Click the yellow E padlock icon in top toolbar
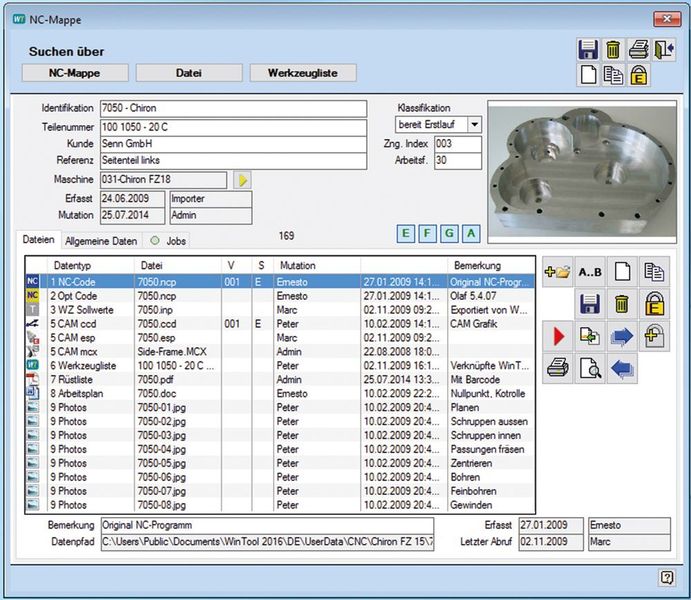691x600 pixels. pos(639,75)
